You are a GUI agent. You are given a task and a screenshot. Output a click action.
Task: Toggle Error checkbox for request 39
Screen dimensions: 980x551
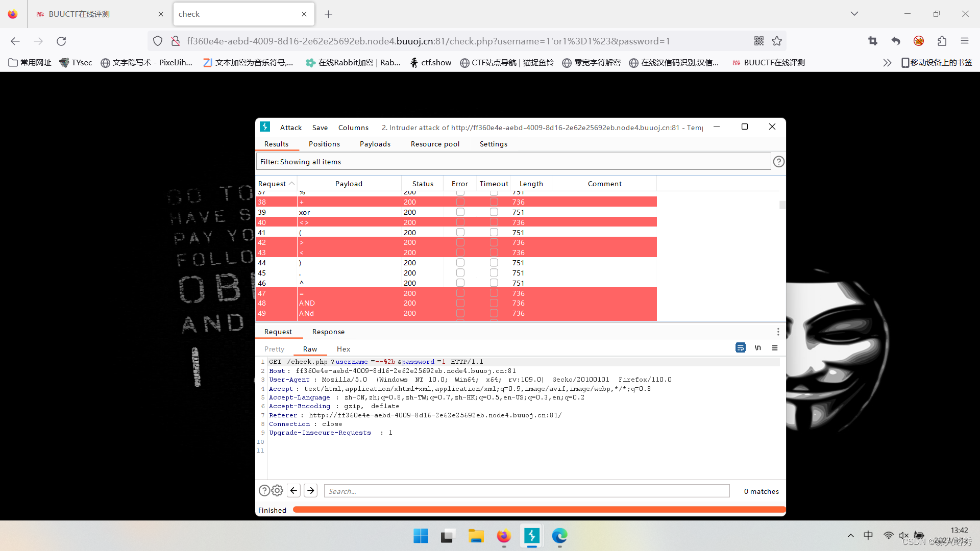click(460, 212)
